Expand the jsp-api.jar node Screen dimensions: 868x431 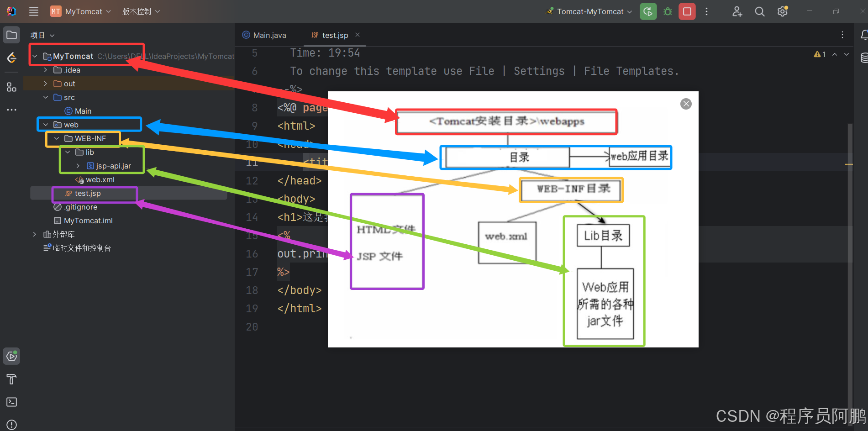point(78,166)
